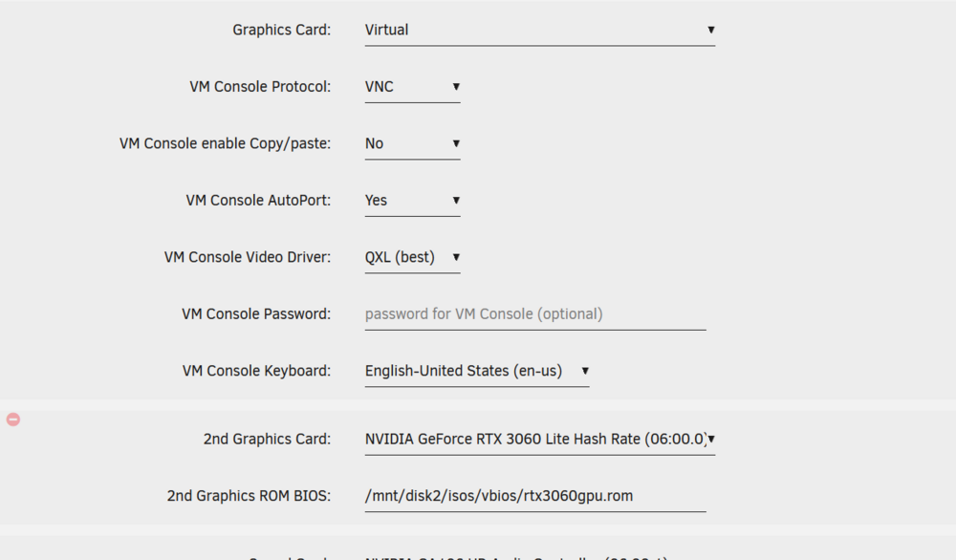This screenshot has width=956, height=560.
Task: Click the VM Console enable Copy/paste label
Action: (225, 143)
